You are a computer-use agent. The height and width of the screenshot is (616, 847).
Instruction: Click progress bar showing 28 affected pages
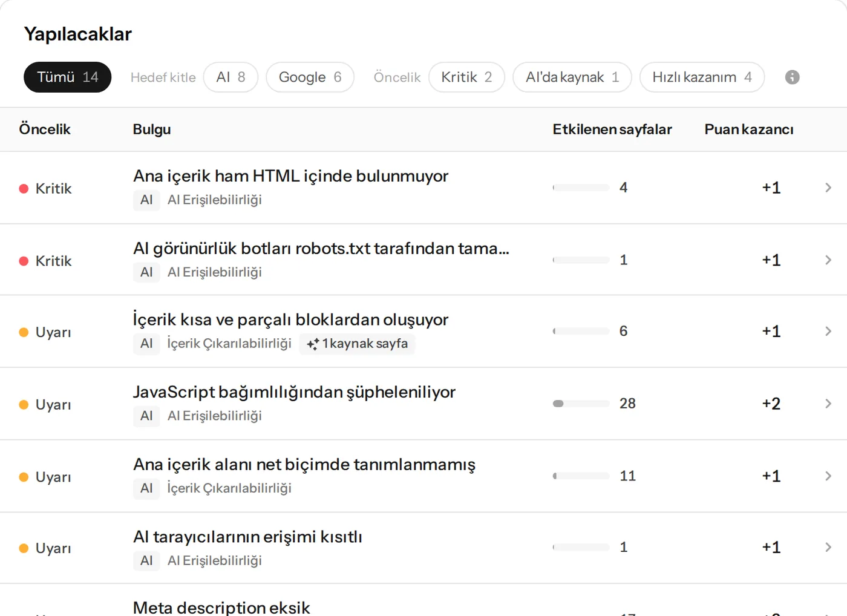(x=581, y=404)
